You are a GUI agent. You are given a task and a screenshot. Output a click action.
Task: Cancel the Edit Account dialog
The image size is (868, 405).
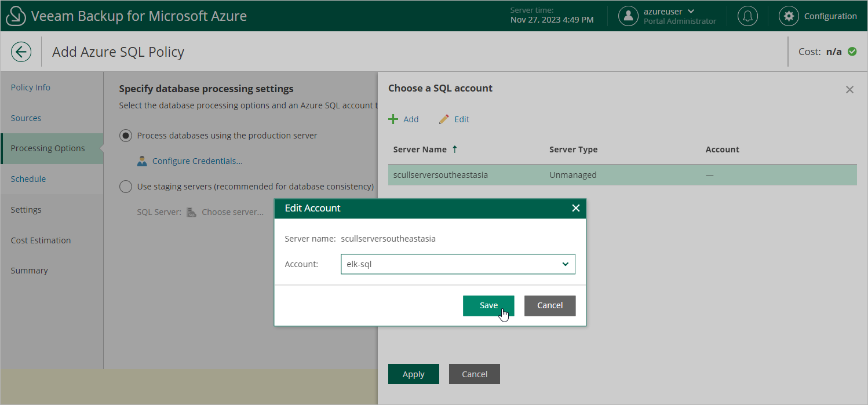pyautogui.click(x=550, y=305)
